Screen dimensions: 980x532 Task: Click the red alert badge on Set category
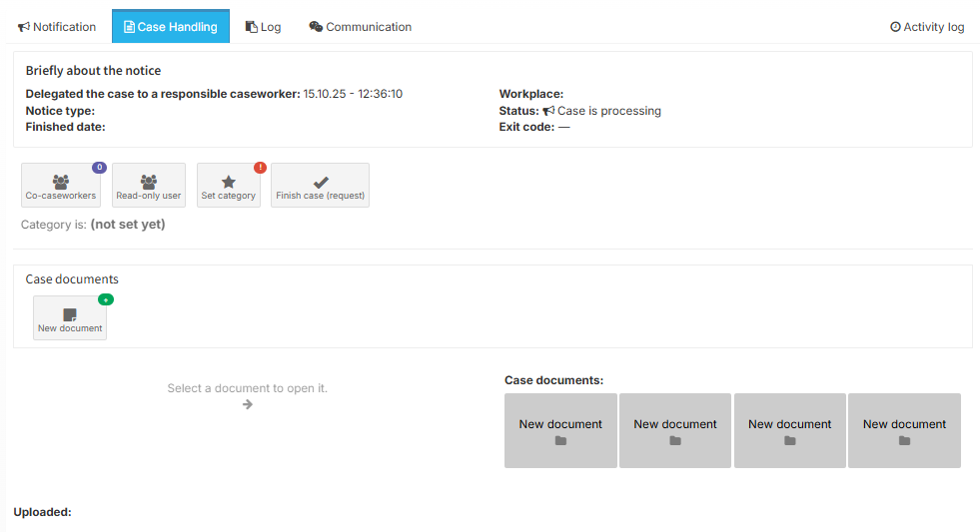[260, 168]
